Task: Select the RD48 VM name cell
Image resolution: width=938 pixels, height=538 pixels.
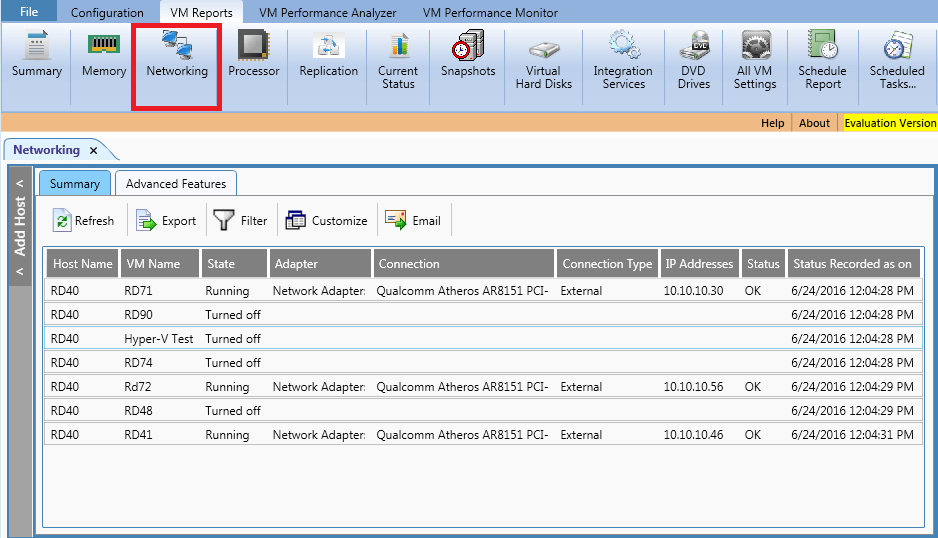Action: [x=138, y=411]
